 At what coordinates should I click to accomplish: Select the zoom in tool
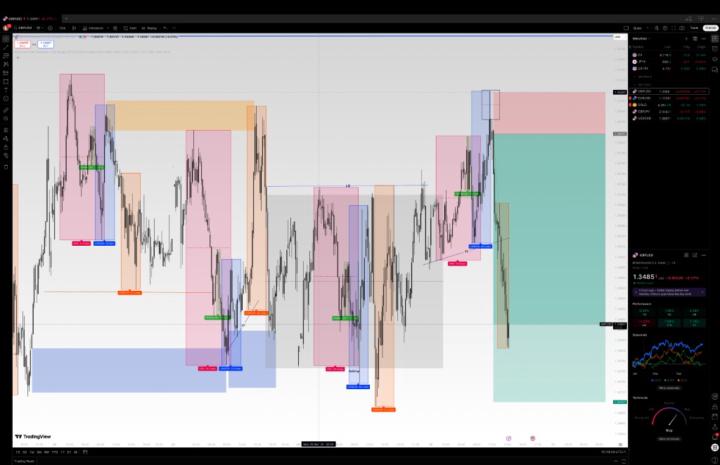(x=6, y=119)
